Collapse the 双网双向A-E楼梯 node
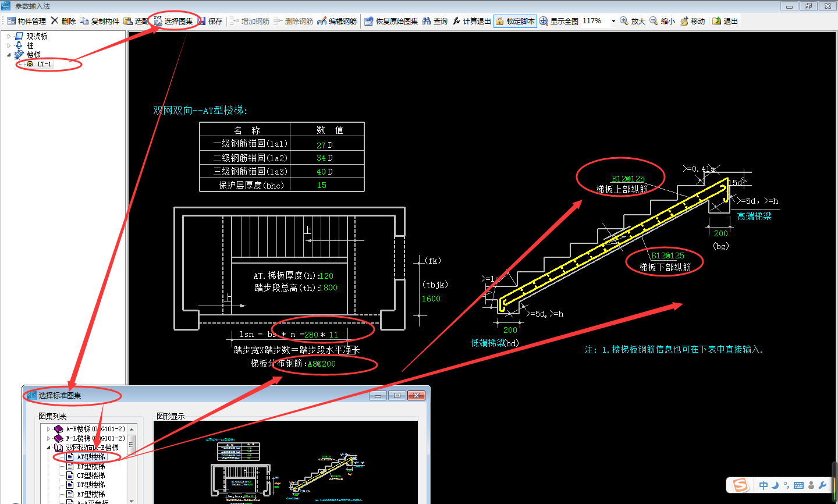This screenshot has height=504, width=838. 49,448
